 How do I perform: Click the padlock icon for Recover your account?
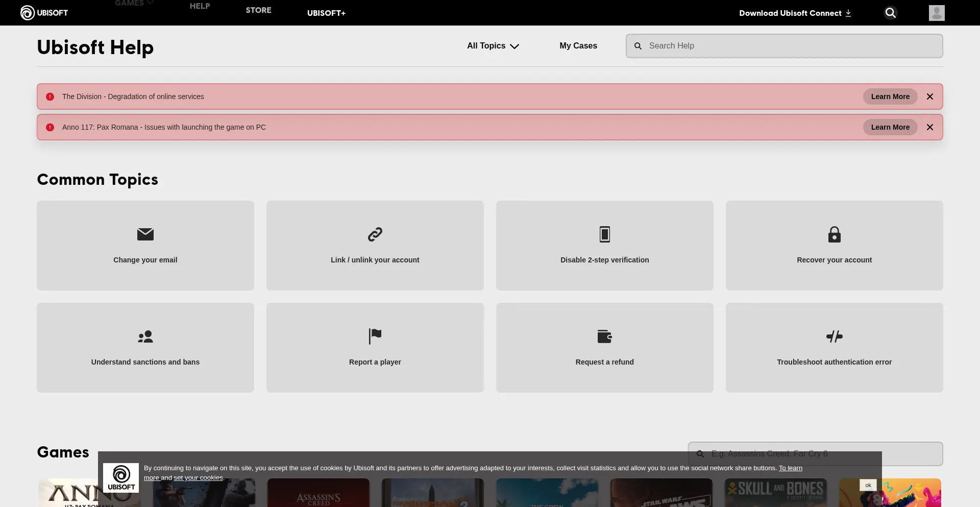834,234
